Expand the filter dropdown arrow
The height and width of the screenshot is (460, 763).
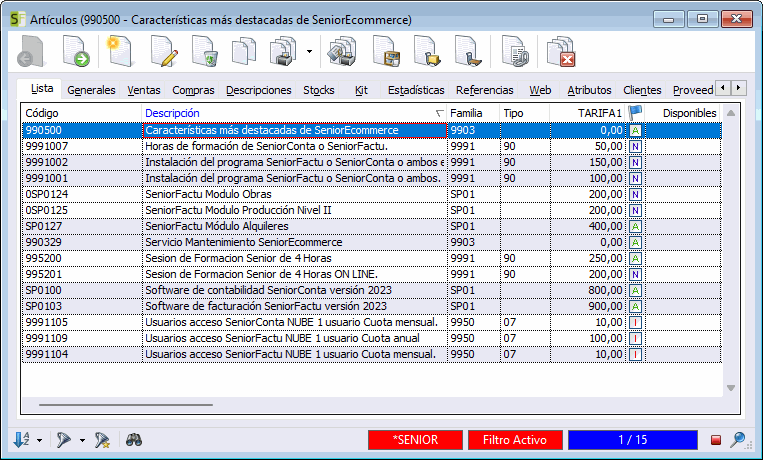pos(82,441)
